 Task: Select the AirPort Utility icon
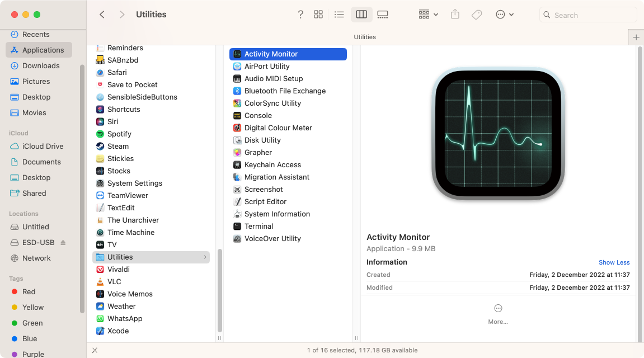[x=237, y=66]
